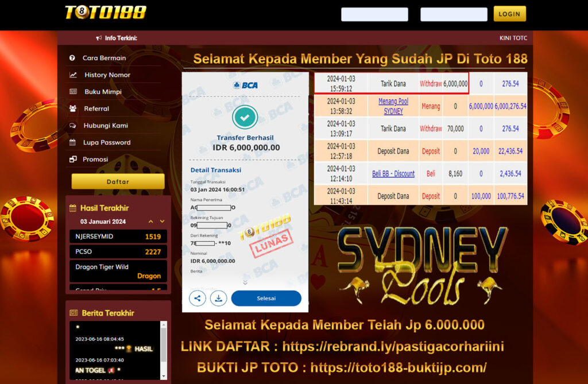Click the second input field in the header
The image size is (588, 384).
pyautogui.click(x=454, y=14)
